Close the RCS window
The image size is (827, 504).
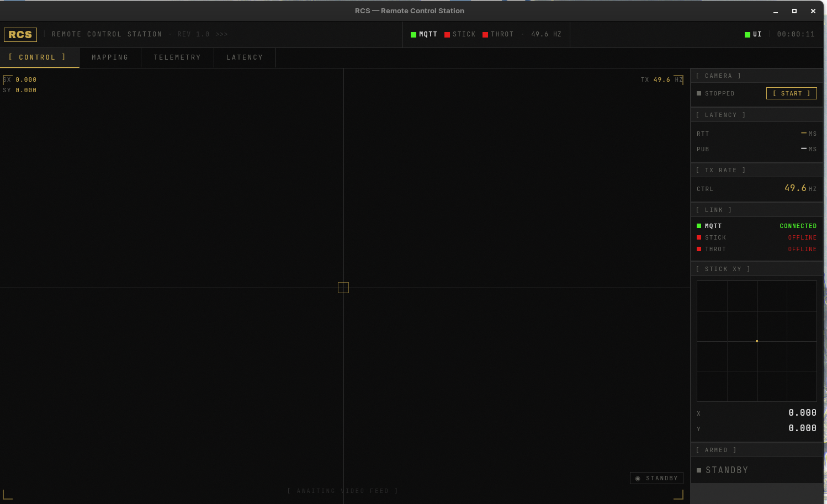(x=813, y=11)
